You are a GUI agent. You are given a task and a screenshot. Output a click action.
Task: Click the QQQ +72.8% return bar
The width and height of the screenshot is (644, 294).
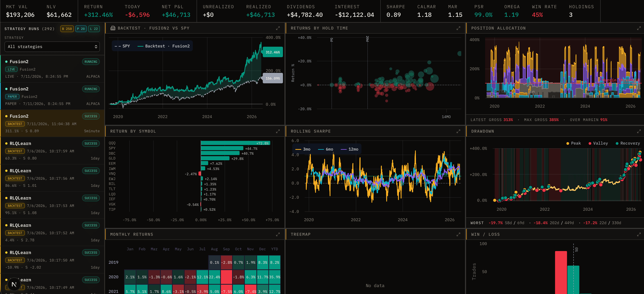235,143
